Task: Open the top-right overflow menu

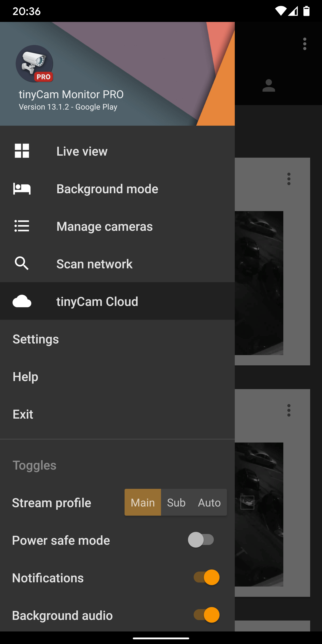Action: pos(305,44)
